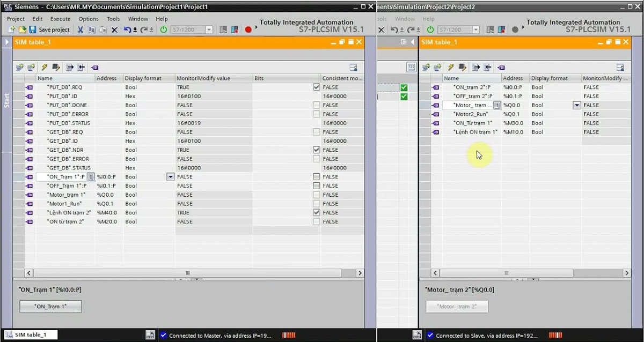Expand the Start side panel arrow

click(x=6, y=42)
